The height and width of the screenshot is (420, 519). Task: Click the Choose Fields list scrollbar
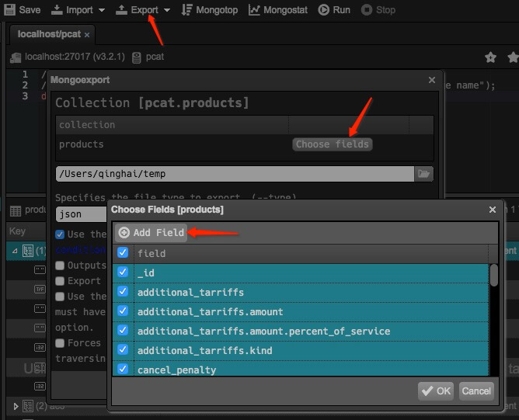tap(494, 275)
